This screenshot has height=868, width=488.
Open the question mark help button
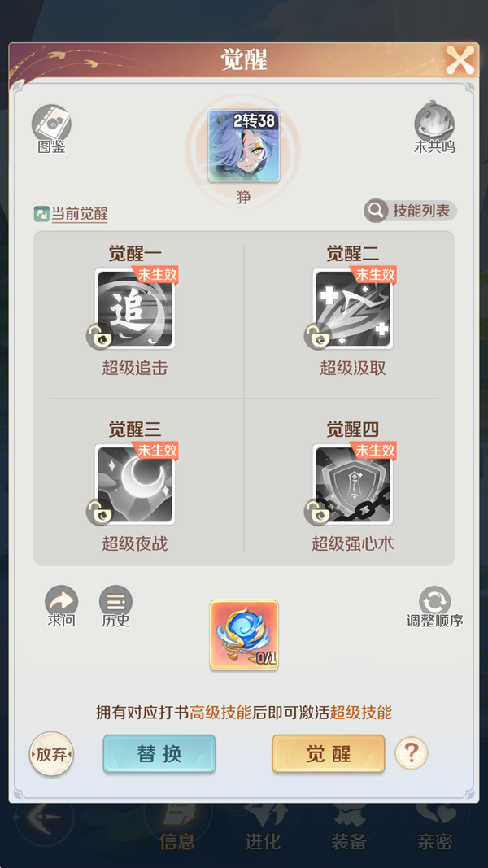[x=411, y=752]
